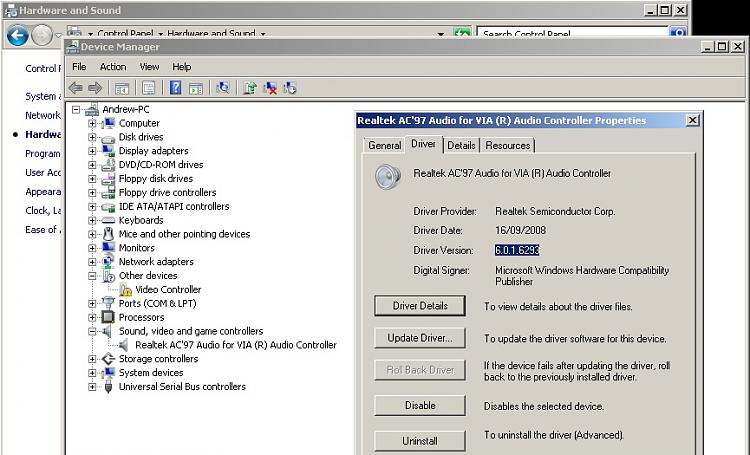
Task: Click the Universal Serial Bus controllers icon
Action: point(108,387)
